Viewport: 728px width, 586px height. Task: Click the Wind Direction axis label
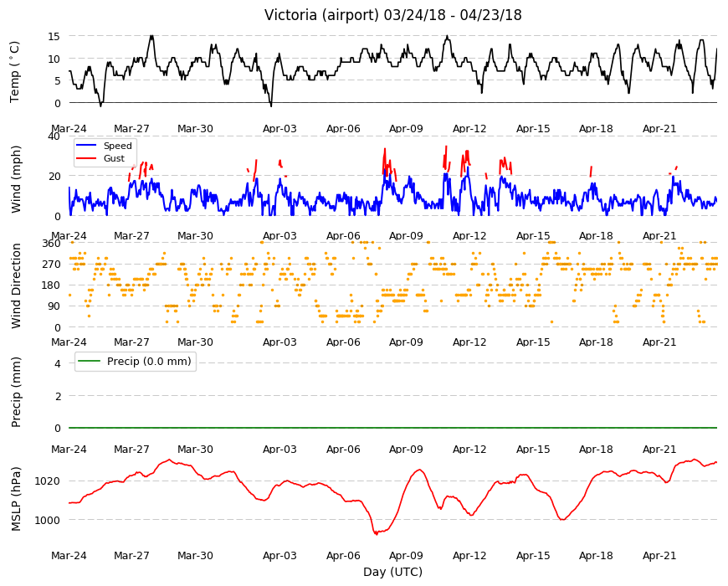point(16,286)
